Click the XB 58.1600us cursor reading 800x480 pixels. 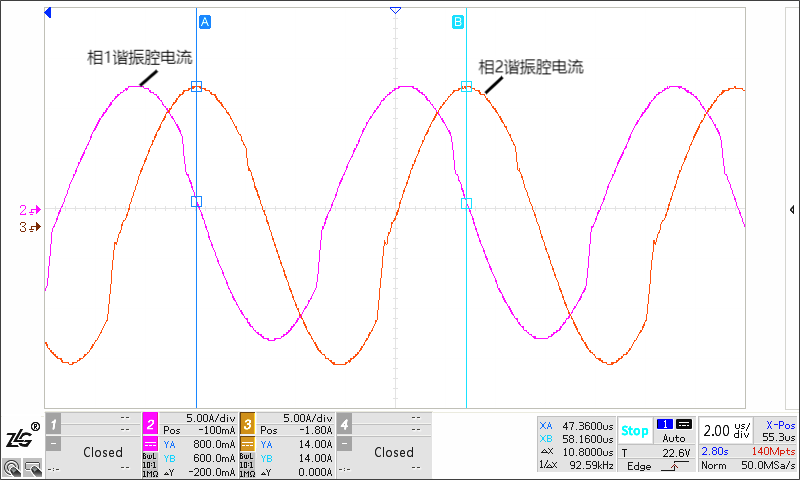click(577, 439)
